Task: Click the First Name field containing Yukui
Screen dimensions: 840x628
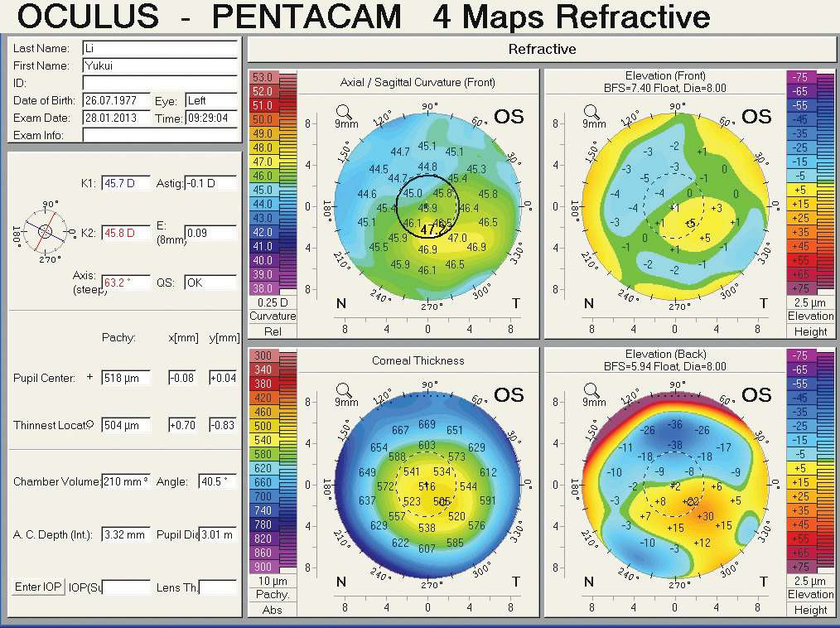Action: 160,65
